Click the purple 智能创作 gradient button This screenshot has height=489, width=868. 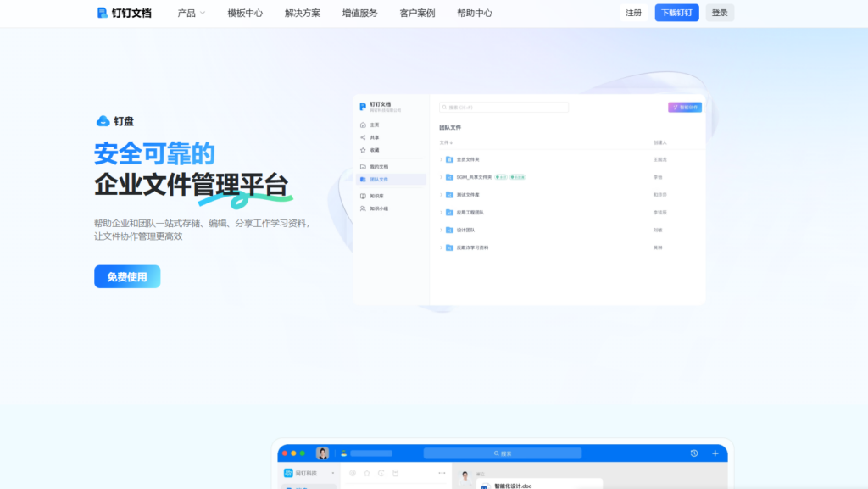point(684,107)
